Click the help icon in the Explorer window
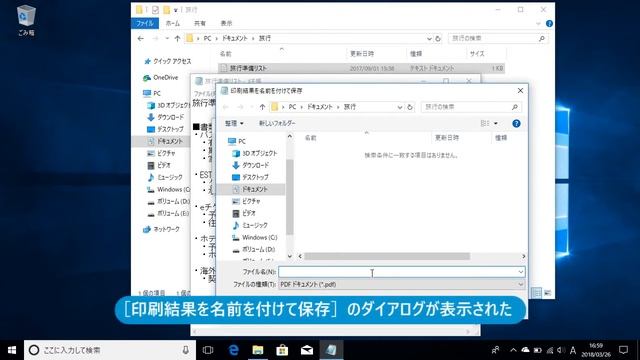The height and width of the screenshot is (360, 640). coord(549,24)
